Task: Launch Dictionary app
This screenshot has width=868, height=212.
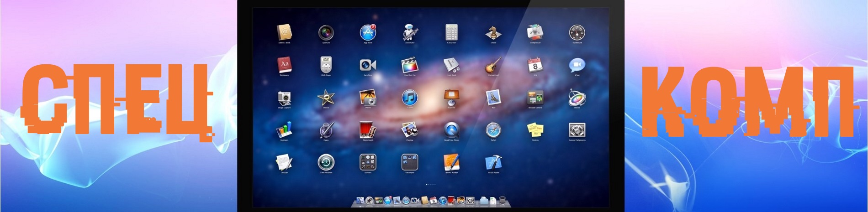Action: pyautogui.click(x=284, y=65)
